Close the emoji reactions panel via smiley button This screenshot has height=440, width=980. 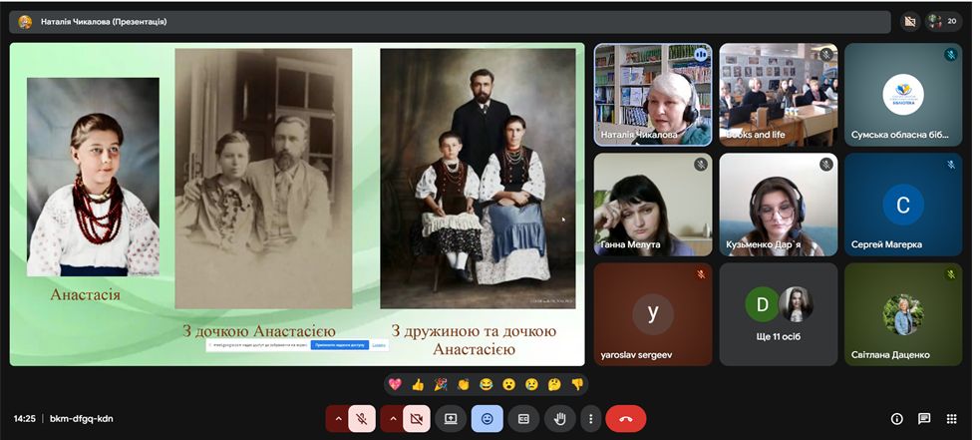point(487,419)
